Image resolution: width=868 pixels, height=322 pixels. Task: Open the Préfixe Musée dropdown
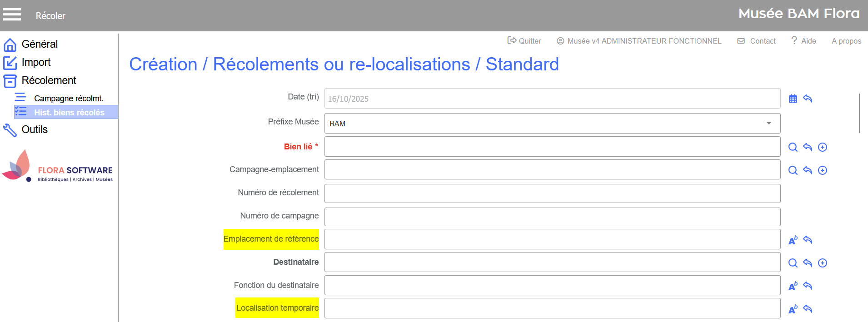552,123
